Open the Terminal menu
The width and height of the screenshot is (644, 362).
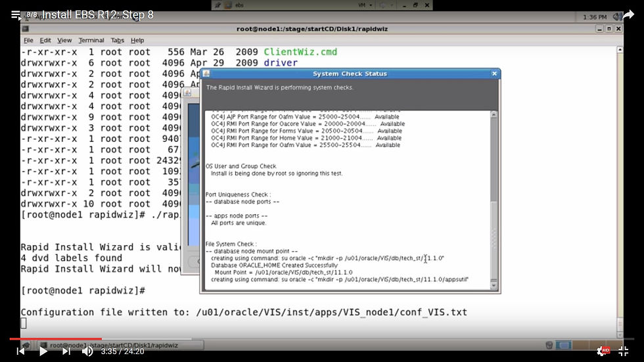click(91, 40)
